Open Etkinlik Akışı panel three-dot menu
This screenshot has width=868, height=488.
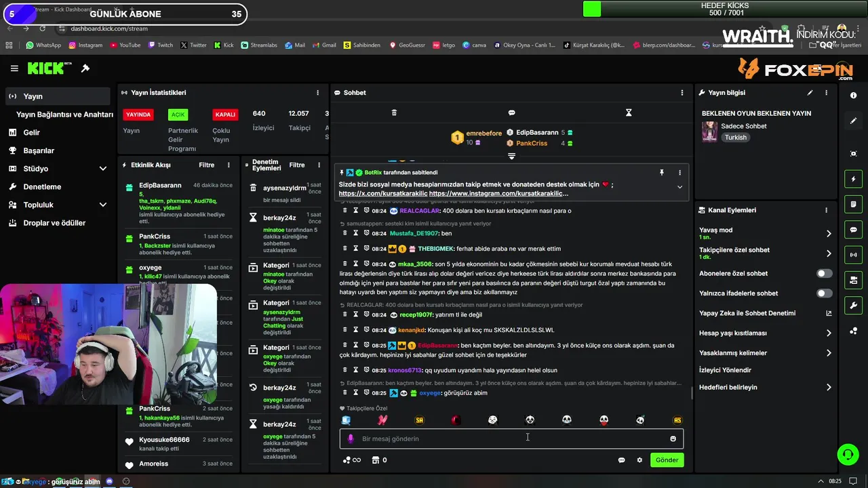(x=229, y=165)
